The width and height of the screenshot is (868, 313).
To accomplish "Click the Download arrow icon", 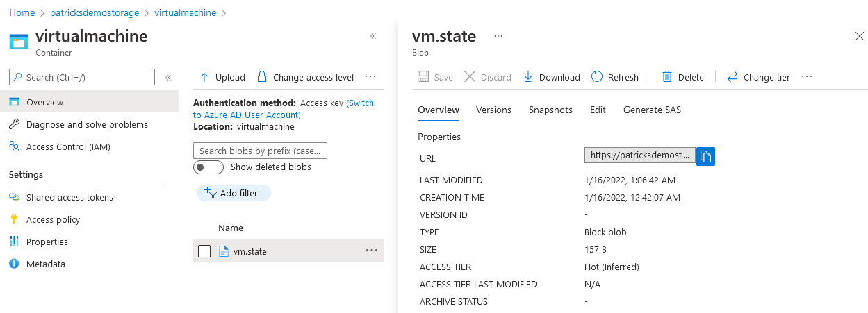I will [528, 77].
